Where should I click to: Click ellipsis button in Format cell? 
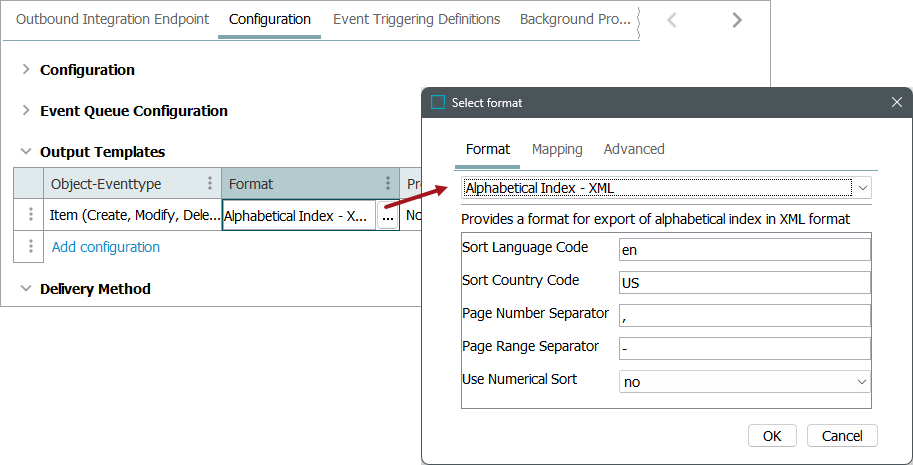click(x=387, y=216)
